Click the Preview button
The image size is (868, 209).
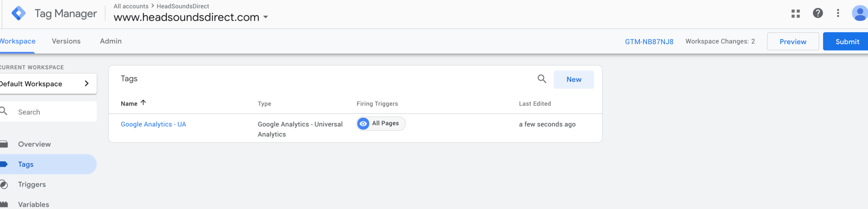[x=793, y=41]
